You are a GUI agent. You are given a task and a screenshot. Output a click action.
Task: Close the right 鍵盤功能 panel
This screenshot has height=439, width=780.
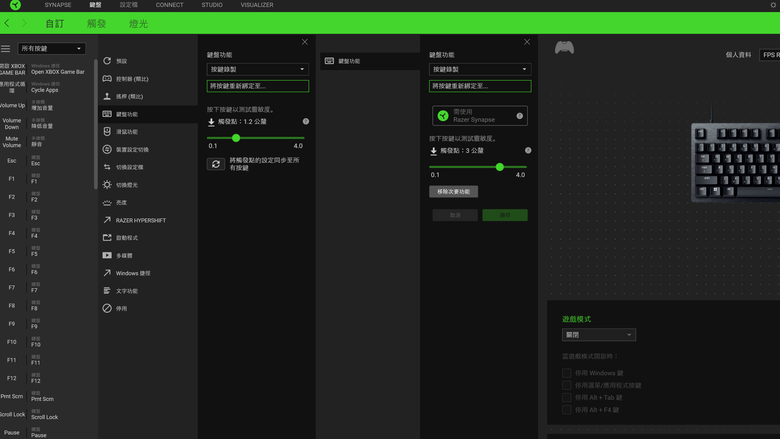point(527,42)
